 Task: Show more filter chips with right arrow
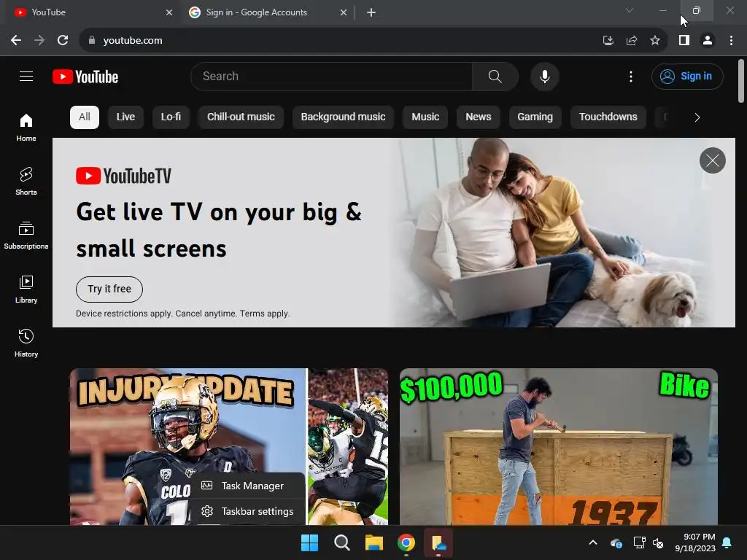pos(697,117)
